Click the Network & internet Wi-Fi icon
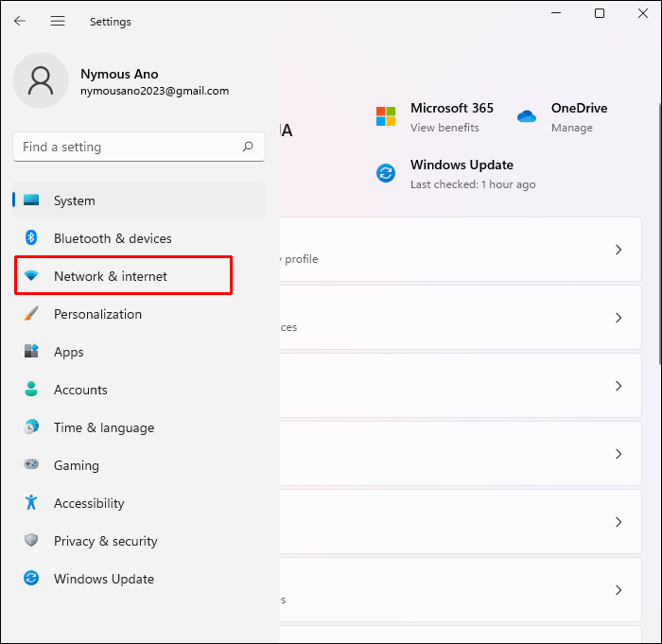 click(31, 276)
